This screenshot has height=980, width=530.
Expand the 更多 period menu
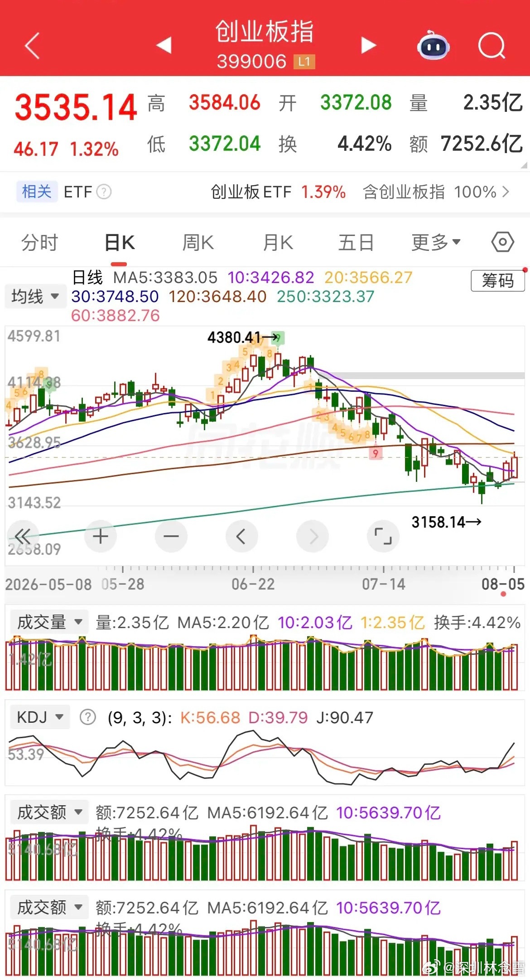click(x=436, y=242)
